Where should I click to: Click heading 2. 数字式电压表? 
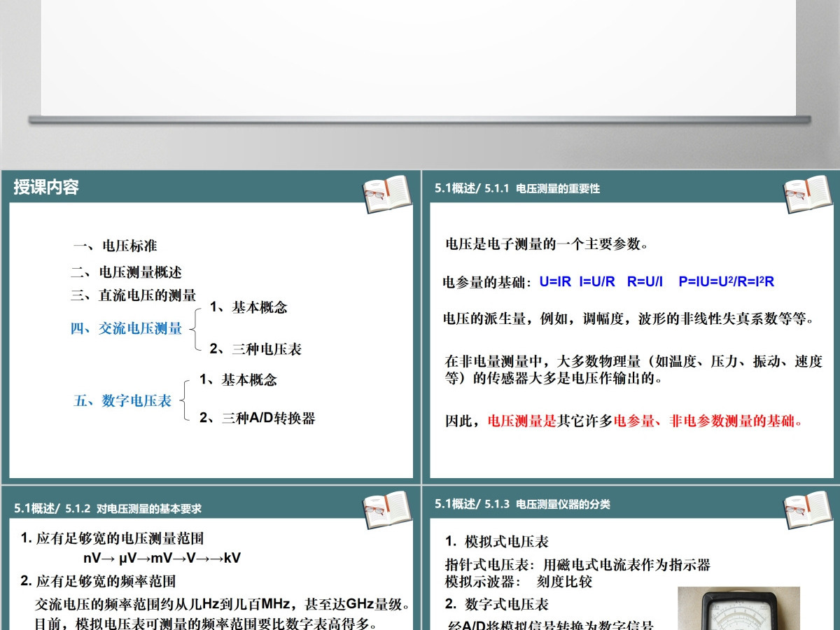(x=497, y=603)
